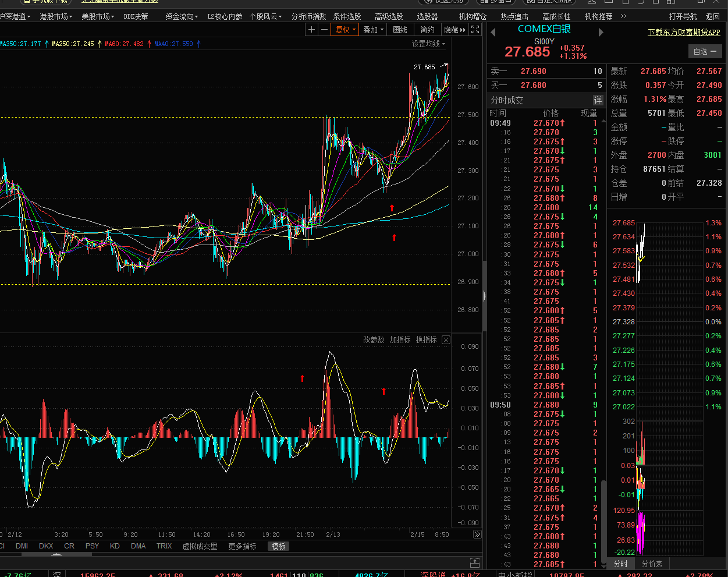The height and width of the screenshot is (577, 728).
Task: Open 沪深港通 dropdown menu
Action: tap(15, 16)
